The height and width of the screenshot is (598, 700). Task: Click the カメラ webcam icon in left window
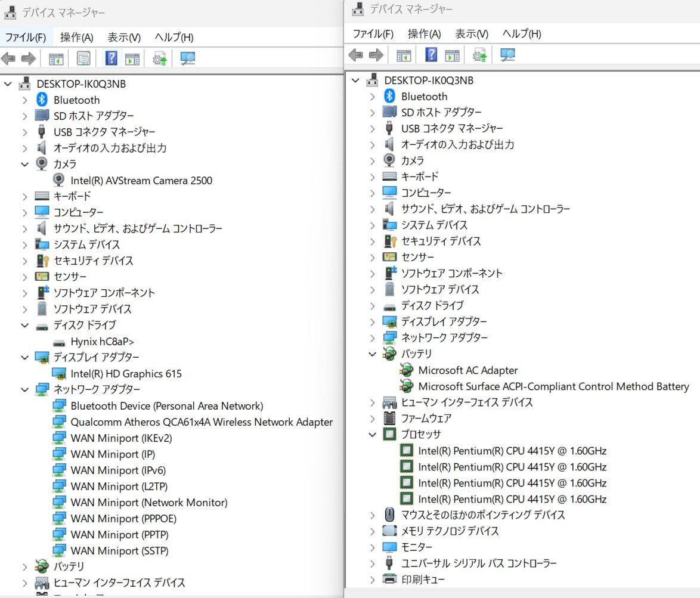42,164
